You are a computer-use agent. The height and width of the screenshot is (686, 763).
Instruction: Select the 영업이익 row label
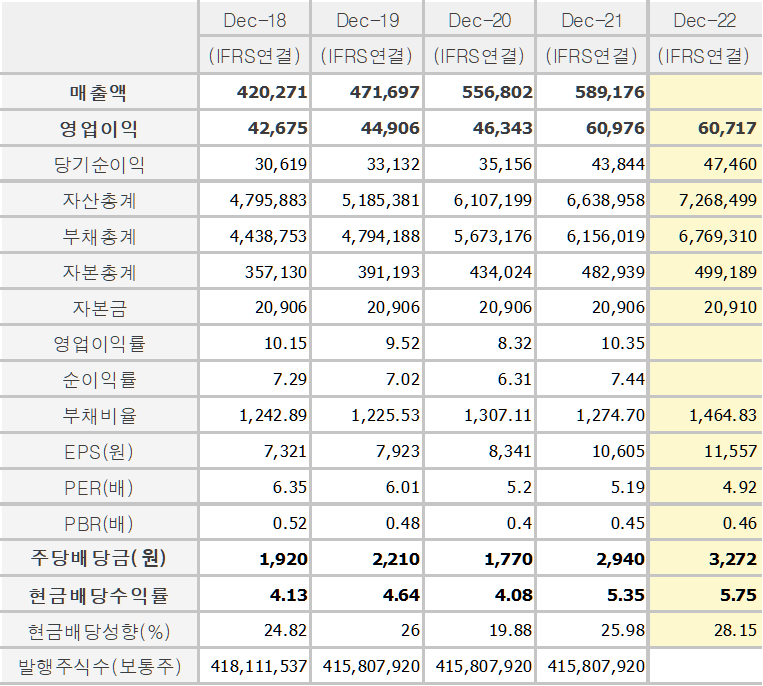[x=98, y=128]
